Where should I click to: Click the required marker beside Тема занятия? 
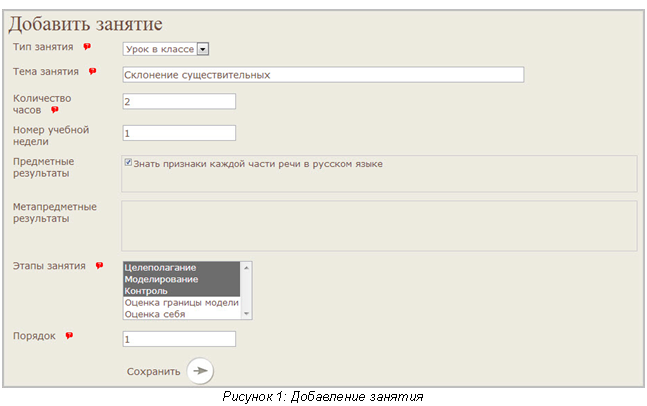pos(92,71)
